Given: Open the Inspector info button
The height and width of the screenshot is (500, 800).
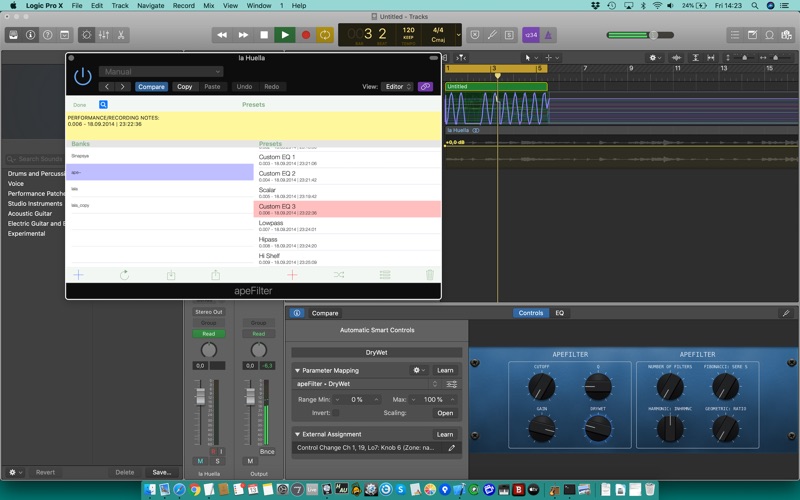Looking at the screenshot, I should pos(31,35).
